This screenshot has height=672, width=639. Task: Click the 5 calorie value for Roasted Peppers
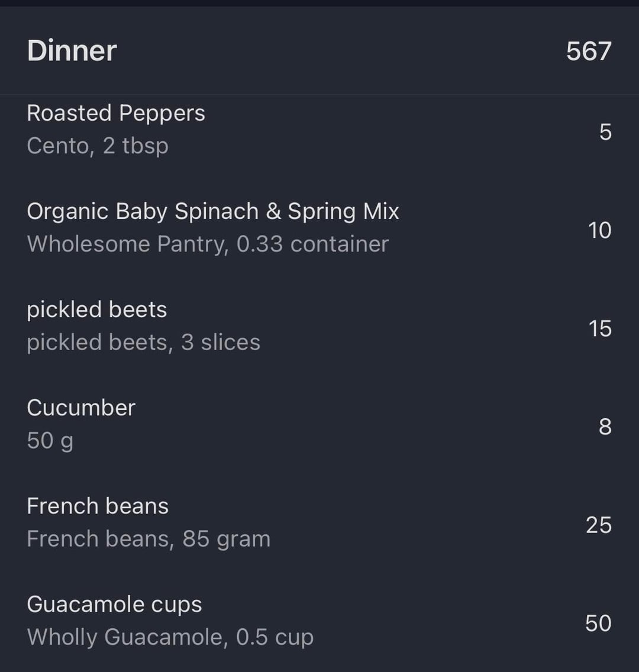[x=605, y=131]
